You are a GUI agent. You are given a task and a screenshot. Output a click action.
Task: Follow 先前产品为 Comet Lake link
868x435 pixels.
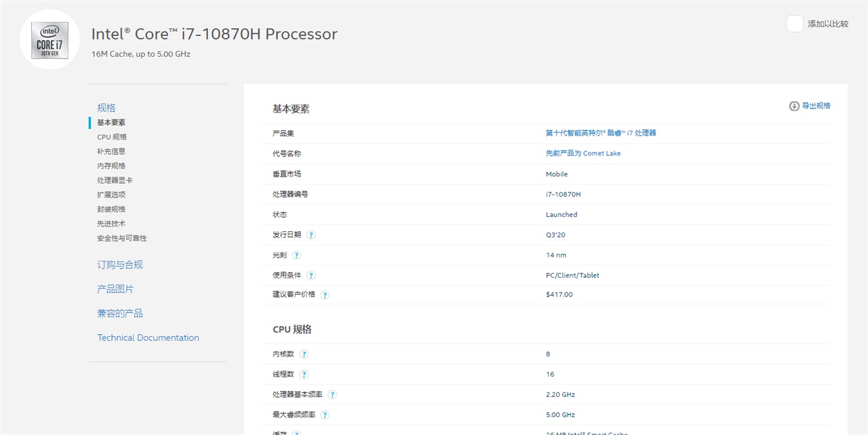click(583, 154)
